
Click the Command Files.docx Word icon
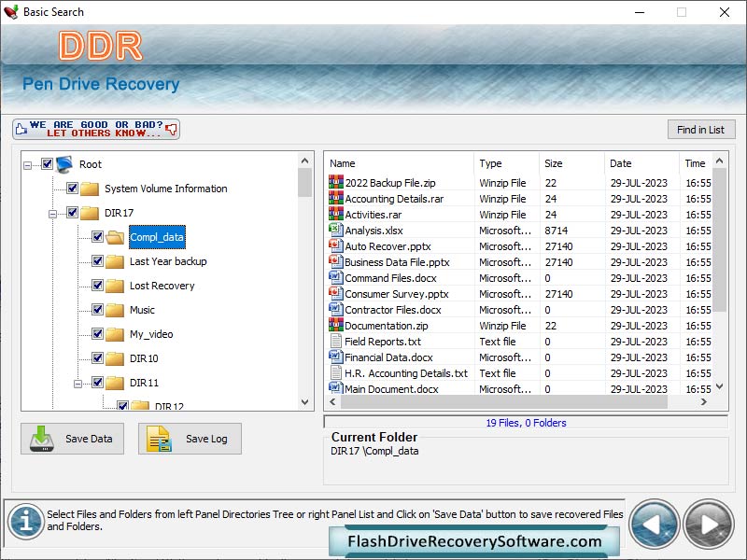[x=334, y=277]
